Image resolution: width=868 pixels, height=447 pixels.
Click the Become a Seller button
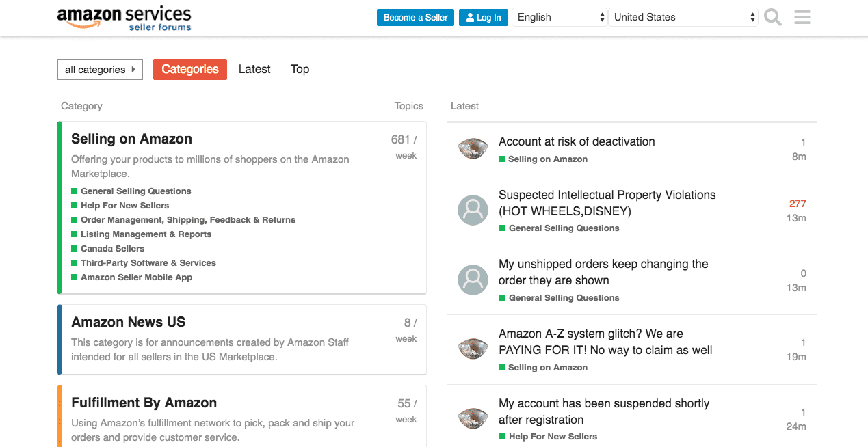tap(416, 17)
